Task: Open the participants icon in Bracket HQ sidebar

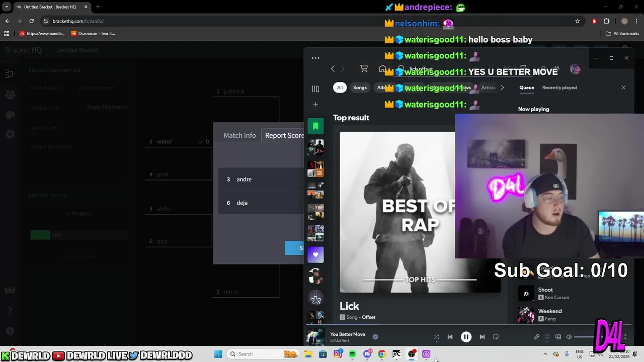Action: point(10,95)
